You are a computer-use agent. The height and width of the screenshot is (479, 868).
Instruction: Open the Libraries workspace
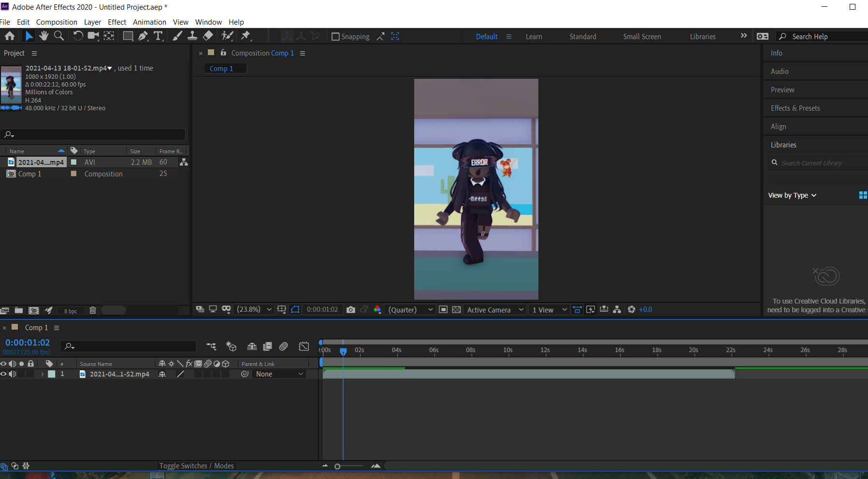[702, 36]
